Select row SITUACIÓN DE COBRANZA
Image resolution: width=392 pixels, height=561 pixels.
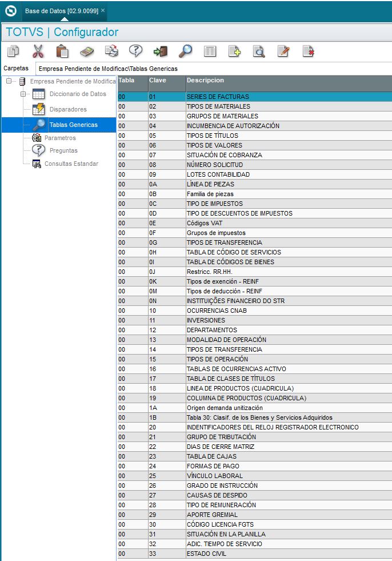[255, 155]
